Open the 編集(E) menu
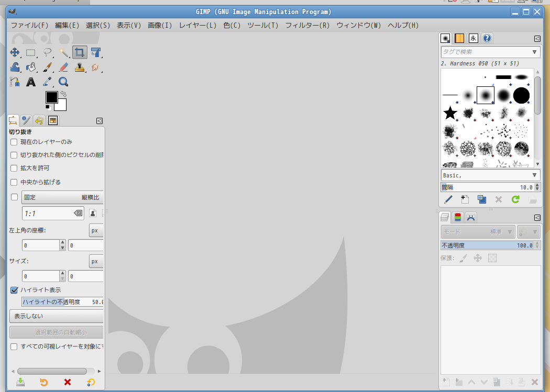Screen dimensions: 550x392 [x=67, y=25]
